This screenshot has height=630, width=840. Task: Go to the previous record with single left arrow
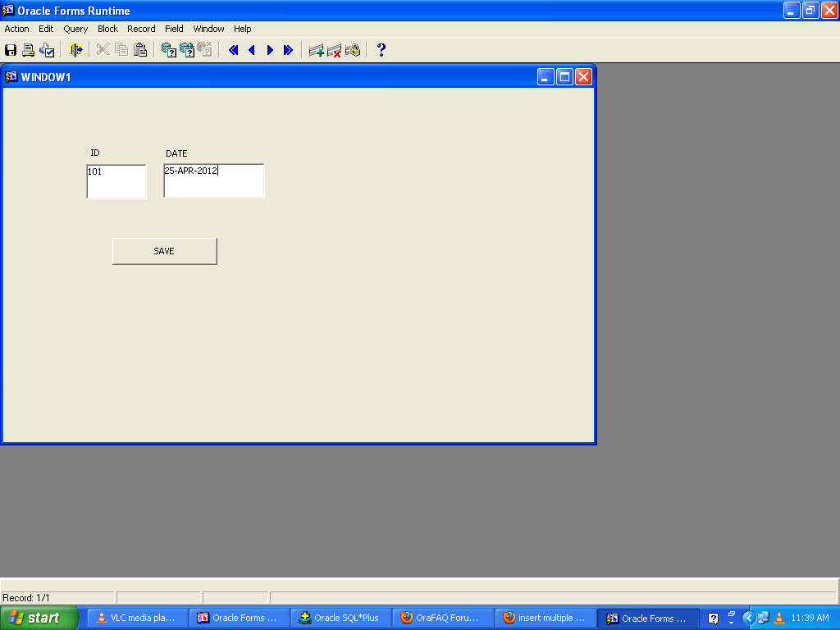coord(252,50)
